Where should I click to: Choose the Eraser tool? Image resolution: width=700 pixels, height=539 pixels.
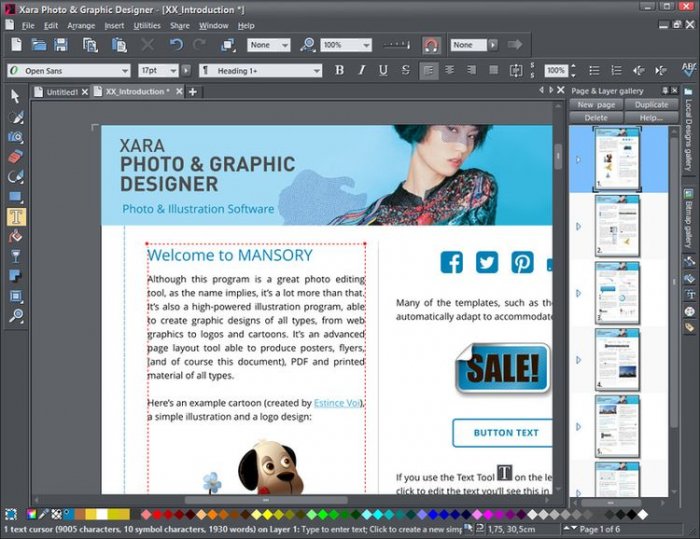point(16,157)
